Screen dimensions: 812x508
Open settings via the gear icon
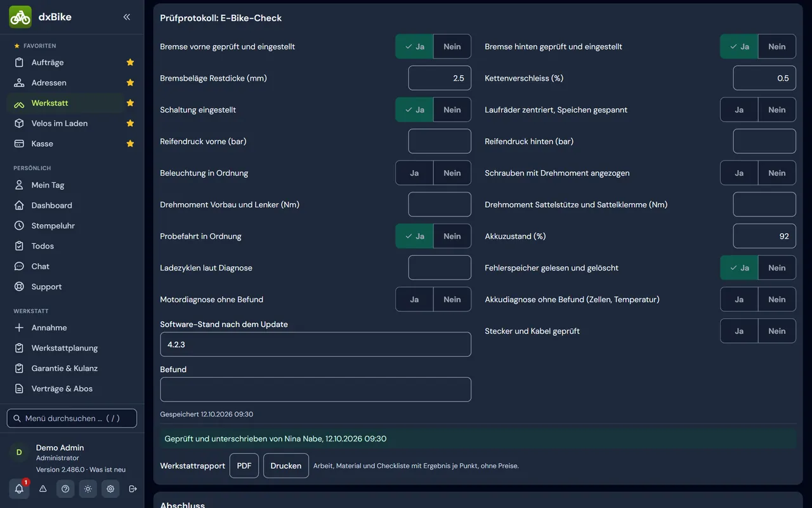click(x=110, y=489)
